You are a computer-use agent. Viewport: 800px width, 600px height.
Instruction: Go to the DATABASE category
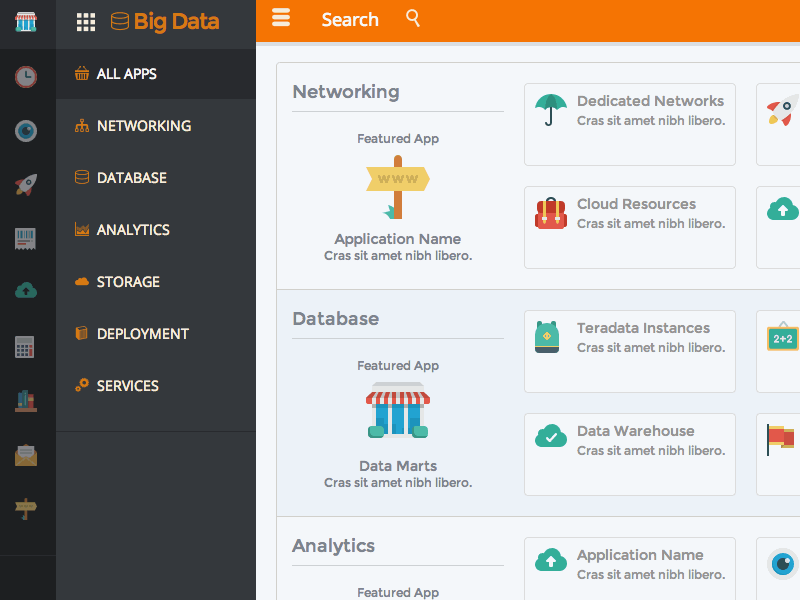tap(131, 178)
